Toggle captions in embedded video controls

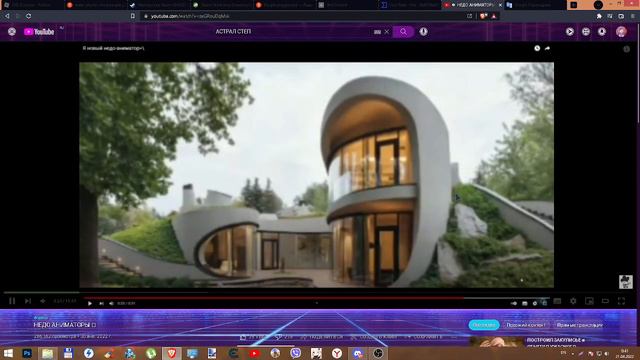(524, 303)
